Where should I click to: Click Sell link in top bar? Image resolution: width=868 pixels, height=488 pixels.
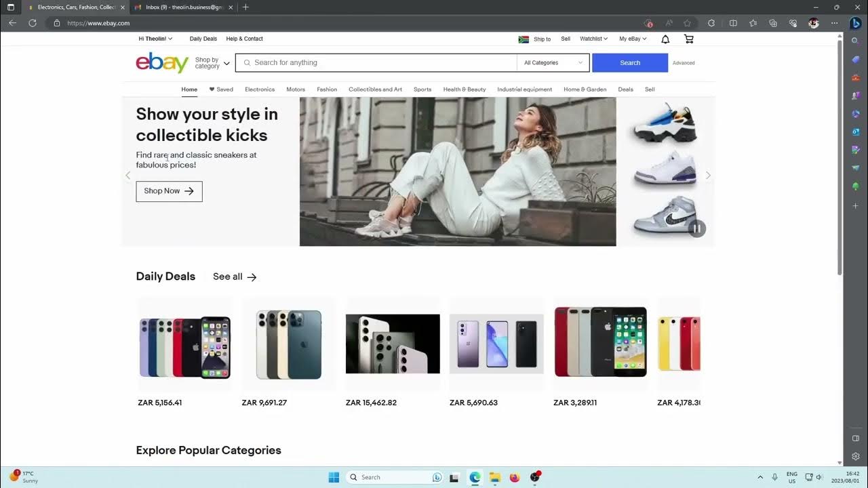566,39
